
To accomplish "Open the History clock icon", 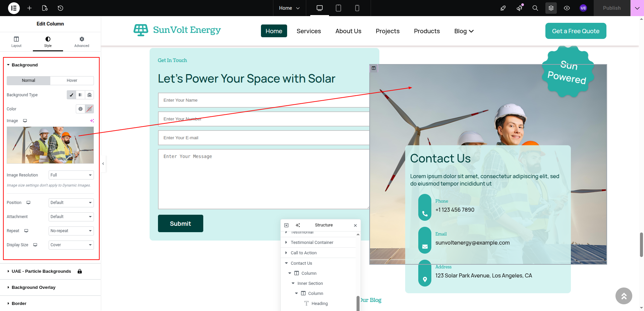I will pos(60,8).
